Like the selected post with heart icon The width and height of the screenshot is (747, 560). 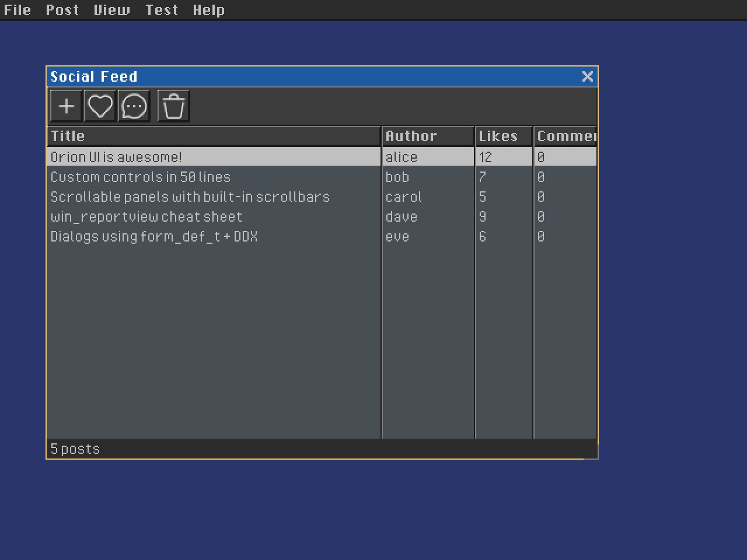[x=100, y=106]
